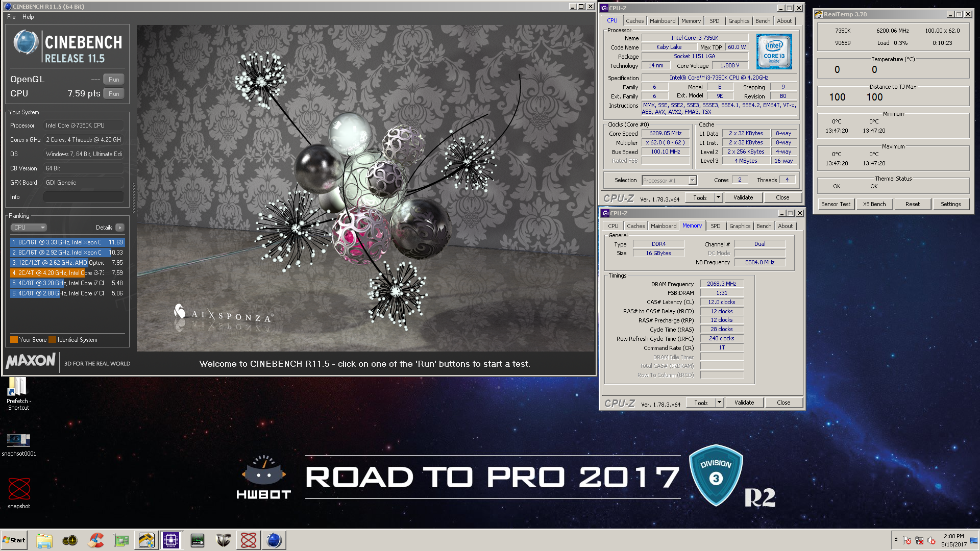Click XS Bench in RealTemp
The height and width of the screenshot is (551, 980).
click(874, 205)
